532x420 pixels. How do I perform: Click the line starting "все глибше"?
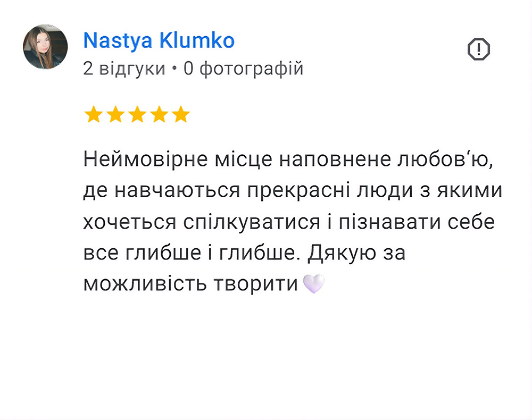244,253
